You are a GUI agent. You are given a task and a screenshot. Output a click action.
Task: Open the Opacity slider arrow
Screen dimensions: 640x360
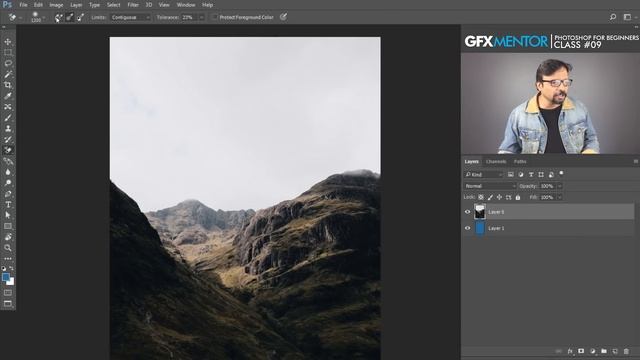pos(560,186)
